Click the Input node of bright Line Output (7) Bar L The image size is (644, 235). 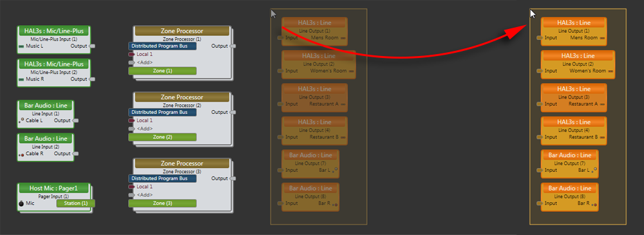[x=540, y=170]
